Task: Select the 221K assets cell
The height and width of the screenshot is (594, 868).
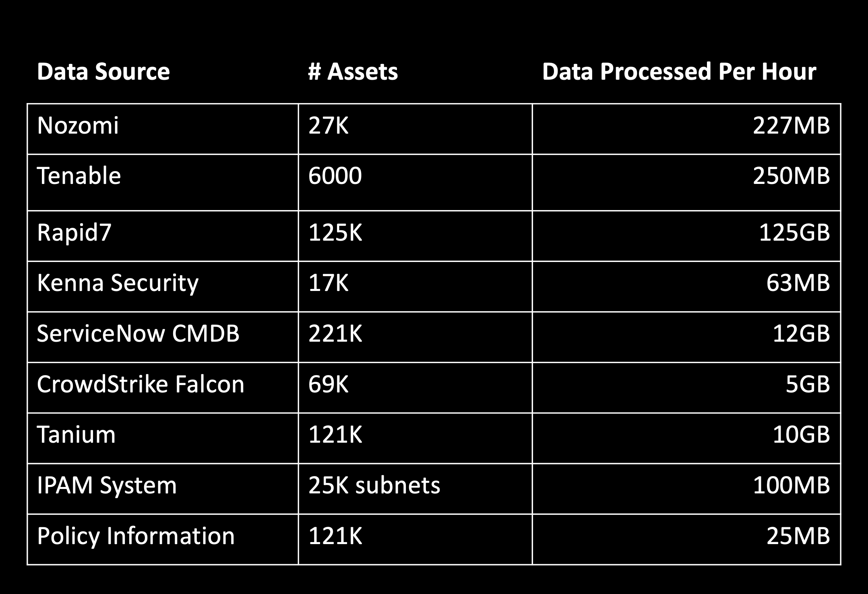Action: pyautogui.click(x=415, y=337)
